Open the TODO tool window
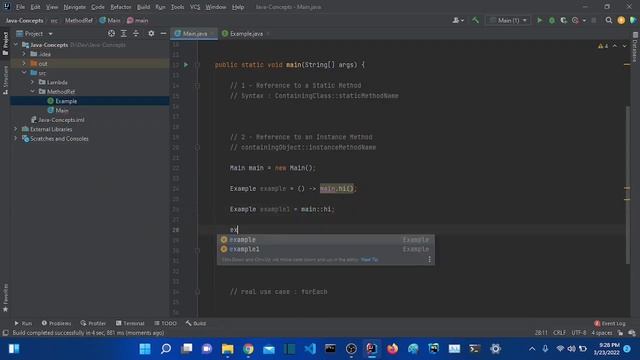The image size is (640, 360). click(165, 323)
